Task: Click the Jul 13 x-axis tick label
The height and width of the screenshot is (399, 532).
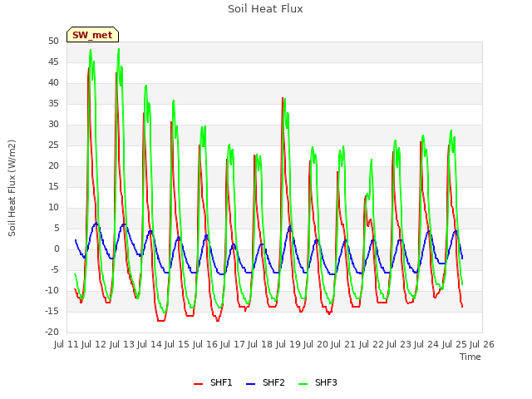Action: (122, 344)
